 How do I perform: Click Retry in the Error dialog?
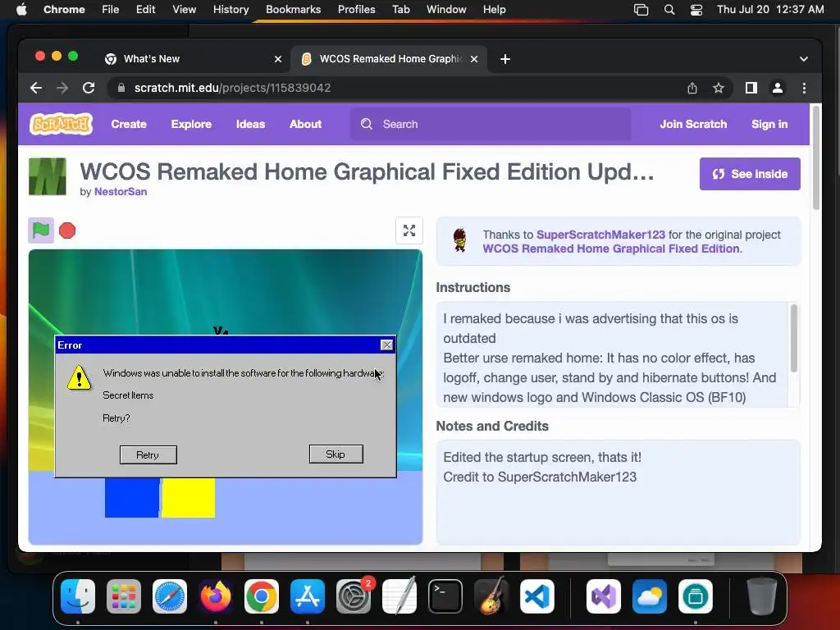click(x=148, y=454)
